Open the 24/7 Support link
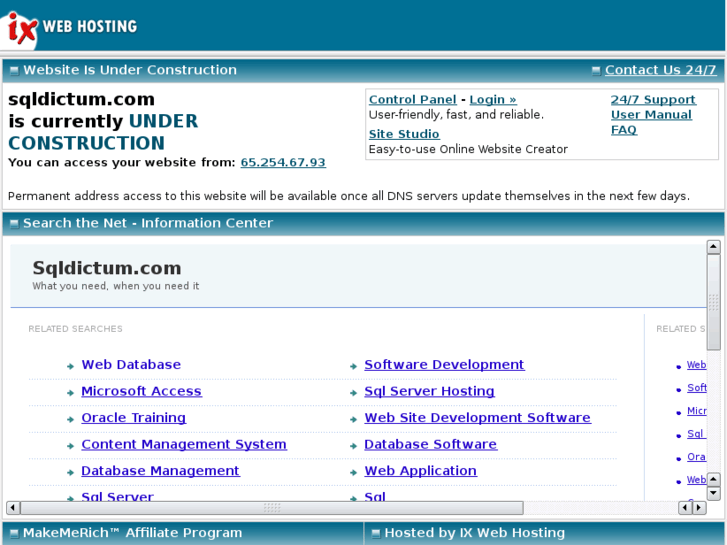727x545 pixels. [x=653, y=100]
